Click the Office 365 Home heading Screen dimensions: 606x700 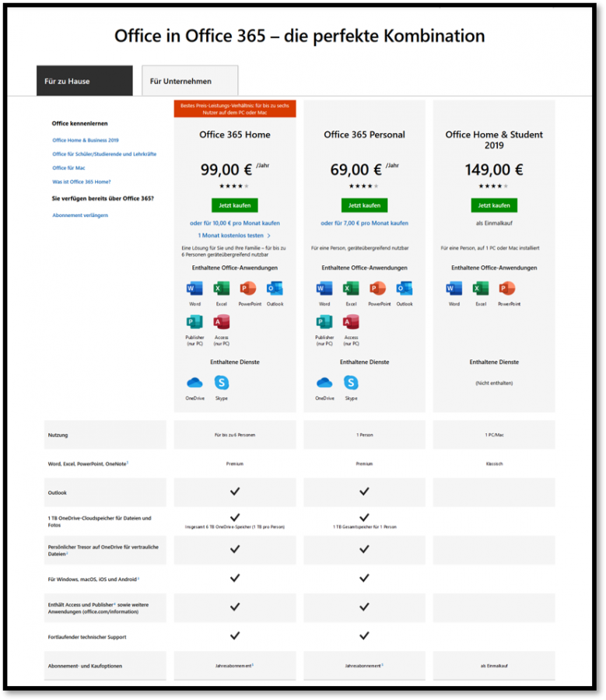click(234, 135)
